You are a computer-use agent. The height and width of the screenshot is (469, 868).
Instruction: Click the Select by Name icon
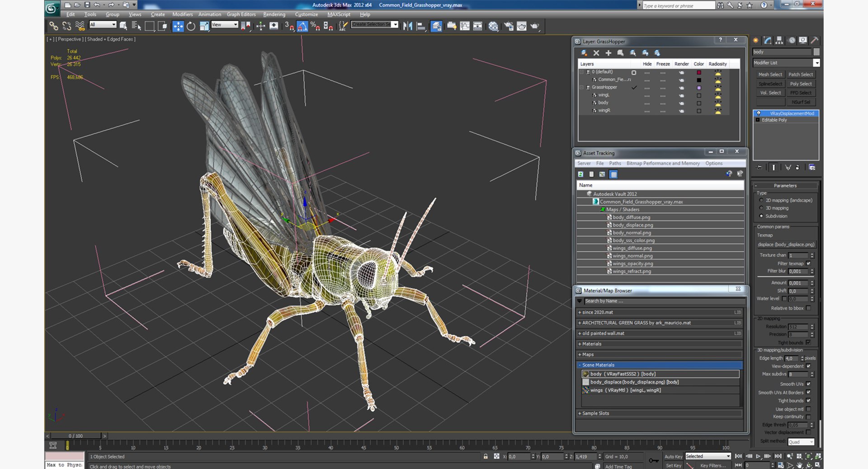136,26
